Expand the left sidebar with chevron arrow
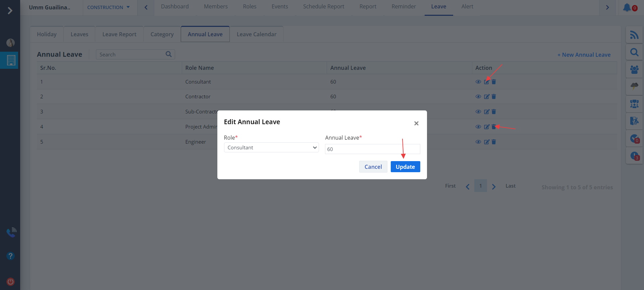 pos(10,11)
